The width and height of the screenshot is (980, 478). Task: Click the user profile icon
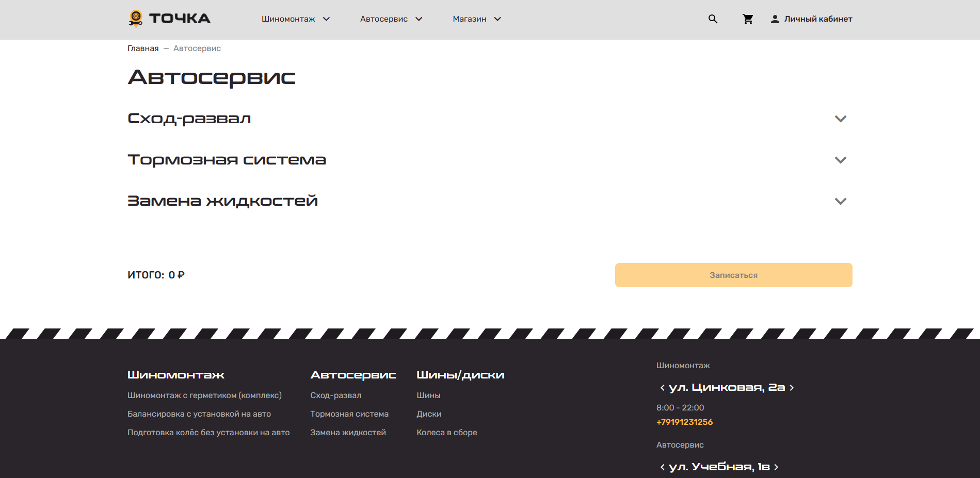(x=775, y=19)
